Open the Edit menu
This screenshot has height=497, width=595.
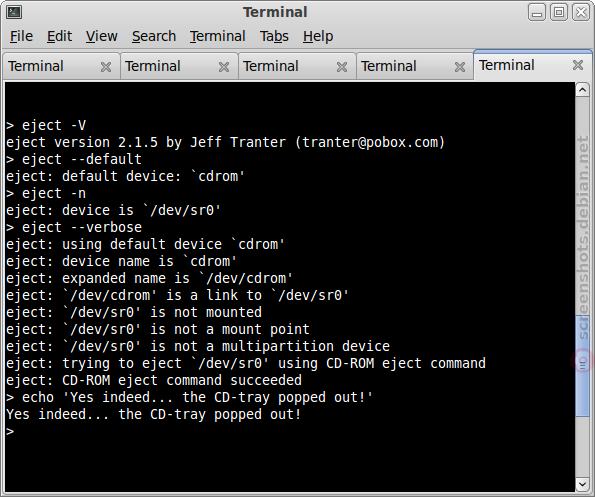(x=59, y=36)
